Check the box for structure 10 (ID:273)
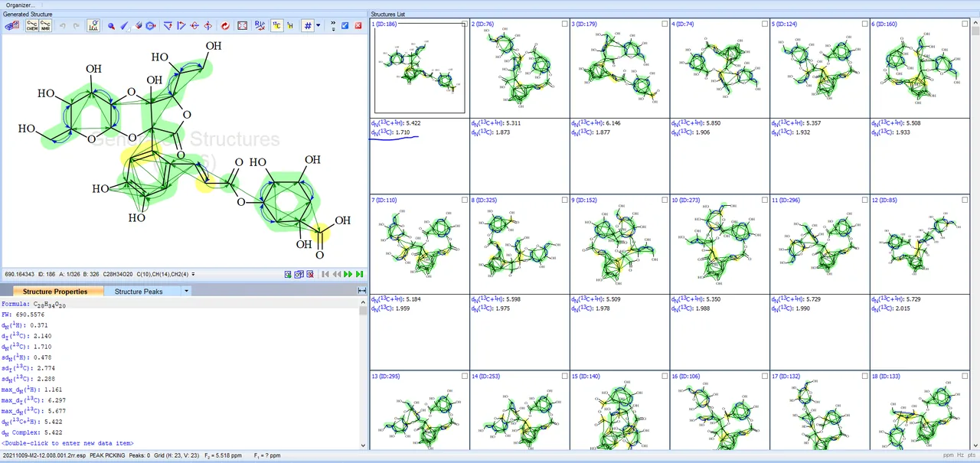 tap(765, 201)
